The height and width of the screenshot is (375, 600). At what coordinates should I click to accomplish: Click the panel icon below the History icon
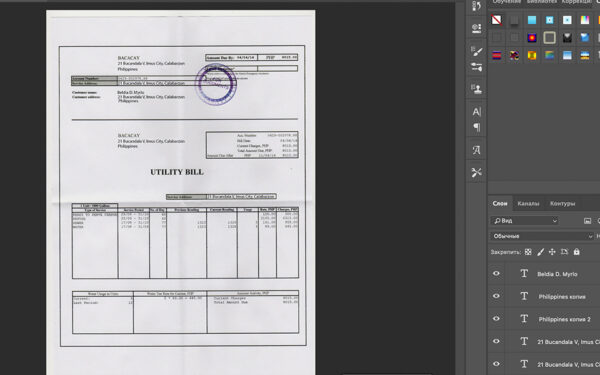[476, 28]
